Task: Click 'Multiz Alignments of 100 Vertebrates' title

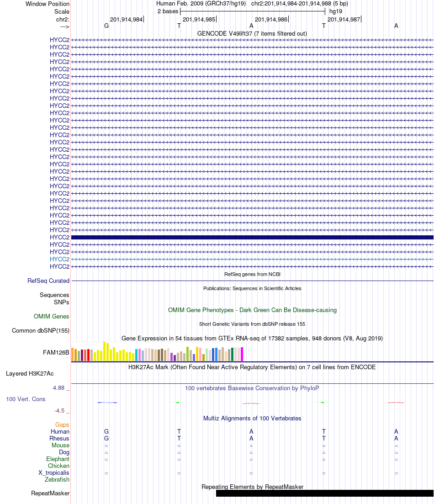Action: click(252, 418)
